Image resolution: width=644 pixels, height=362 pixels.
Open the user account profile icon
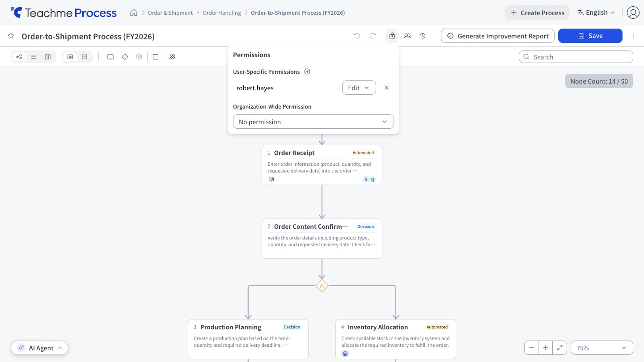pos(633,13)
